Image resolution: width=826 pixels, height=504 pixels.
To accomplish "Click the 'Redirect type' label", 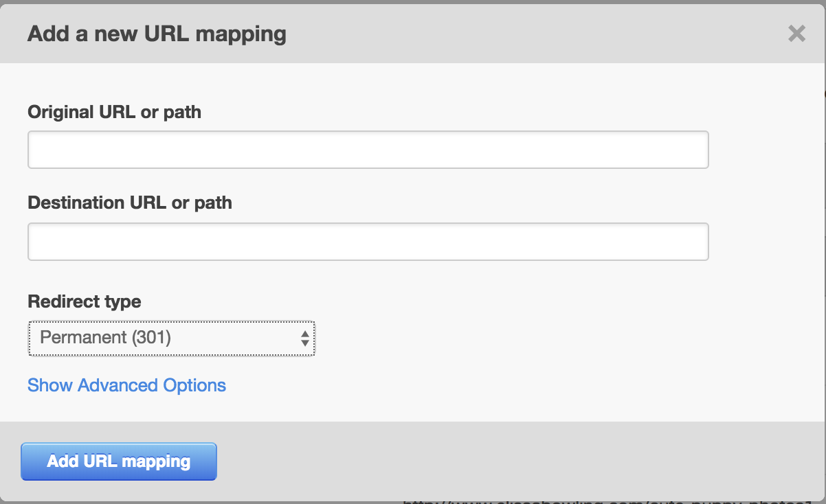I will (85, 301).
